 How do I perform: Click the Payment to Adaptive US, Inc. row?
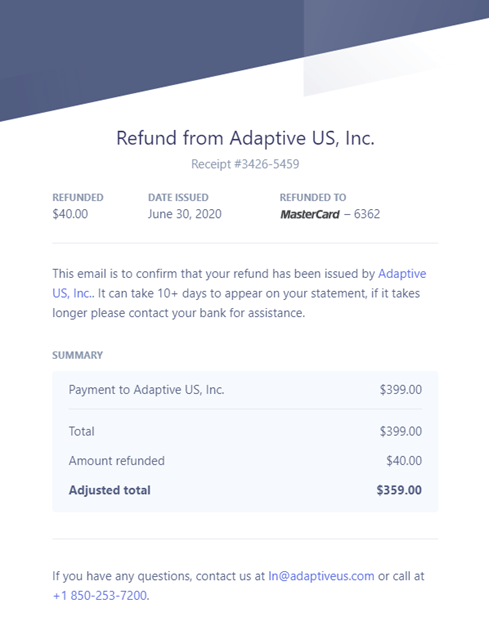point(245,390)
